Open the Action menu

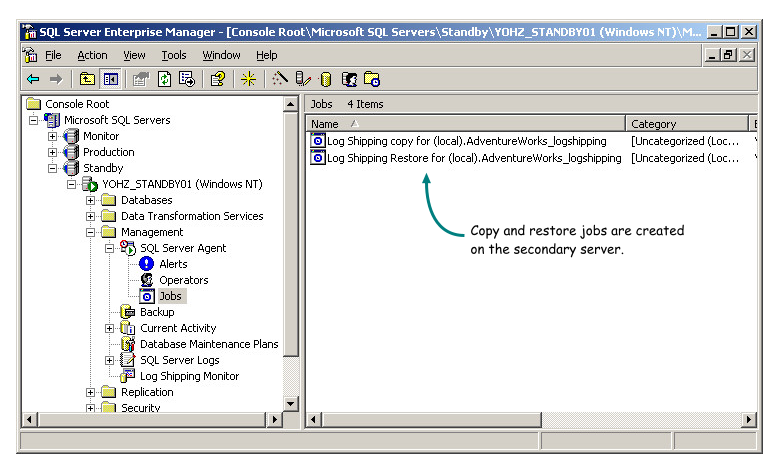92,55
